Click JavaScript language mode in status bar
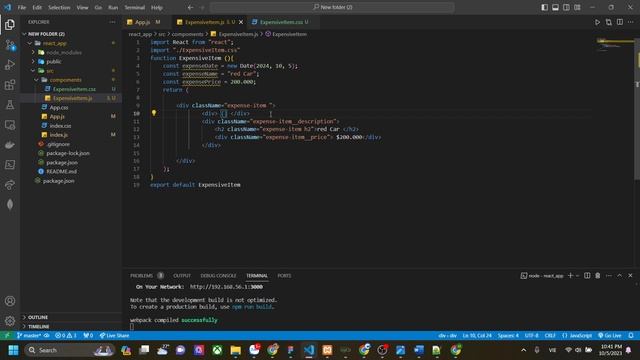Viewport: 640px width, 360px height. (577, 336)
